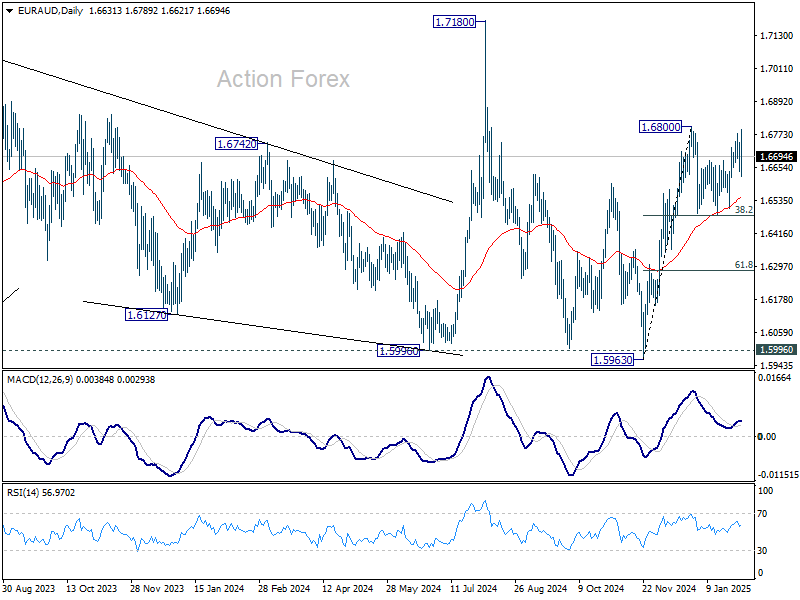The height and width of the screenshot is (600, 800).
Task: Click the RSI(14) 56.9702 indicator label
Action: tap(41, 493)
